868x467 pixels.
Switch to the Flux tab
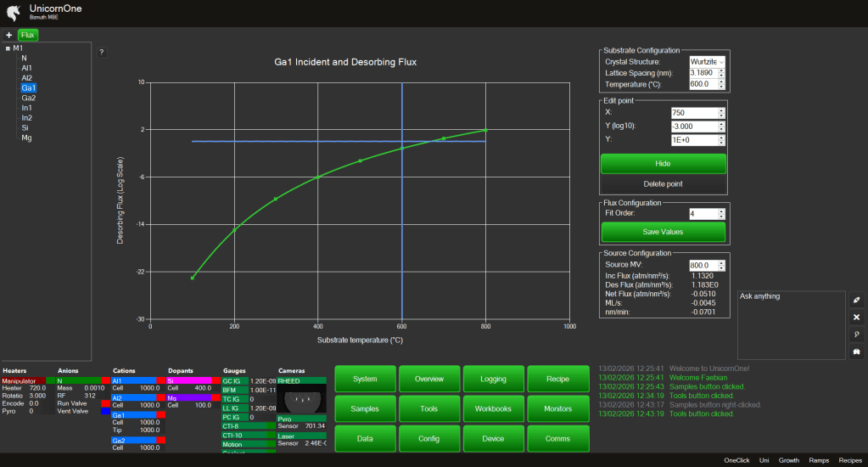click(28, 35)
